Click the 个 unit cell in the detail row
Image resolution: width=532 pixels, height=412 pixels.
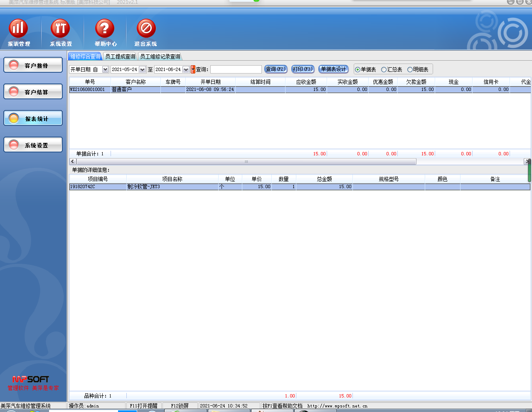coord(230,187)
